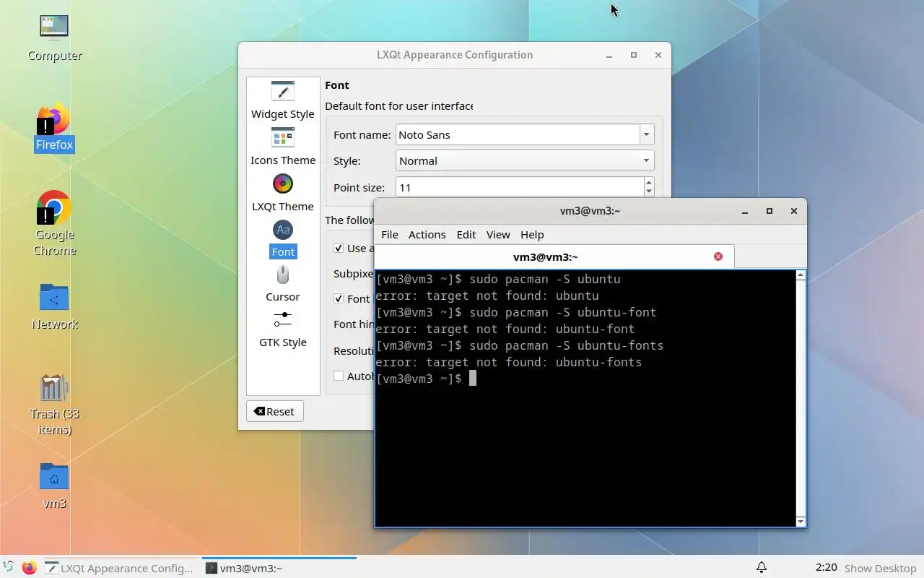This screenshot has width=924, height=578.
Task: Open the notifications bell in the tray
Action: click(761, 567)
